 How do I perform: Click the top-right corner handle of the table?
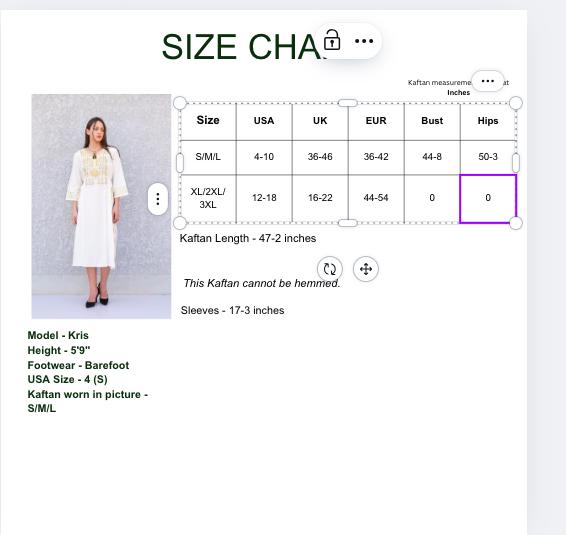pos(516,103)
